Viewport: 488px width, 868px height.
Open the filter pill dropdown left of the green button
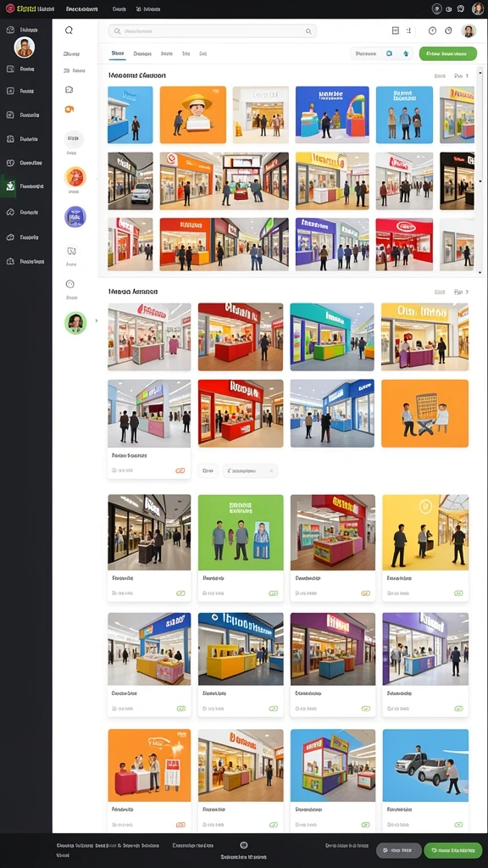382,53
